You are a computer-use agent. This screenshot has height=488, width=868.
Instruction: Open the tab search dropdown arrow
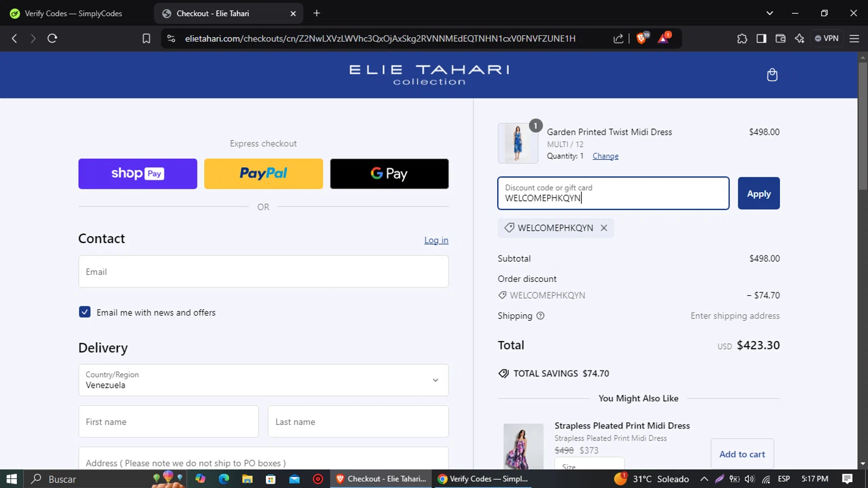coord(770,13)
